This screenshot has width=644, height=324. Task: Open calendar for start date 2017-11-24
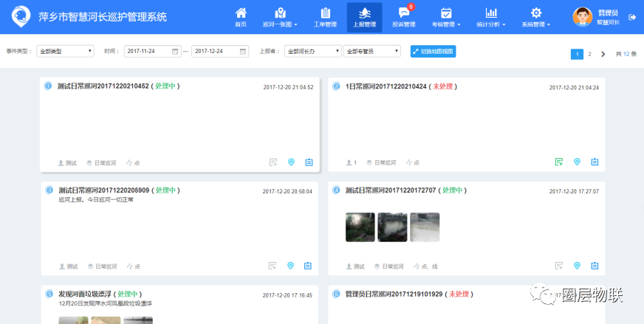175,52
